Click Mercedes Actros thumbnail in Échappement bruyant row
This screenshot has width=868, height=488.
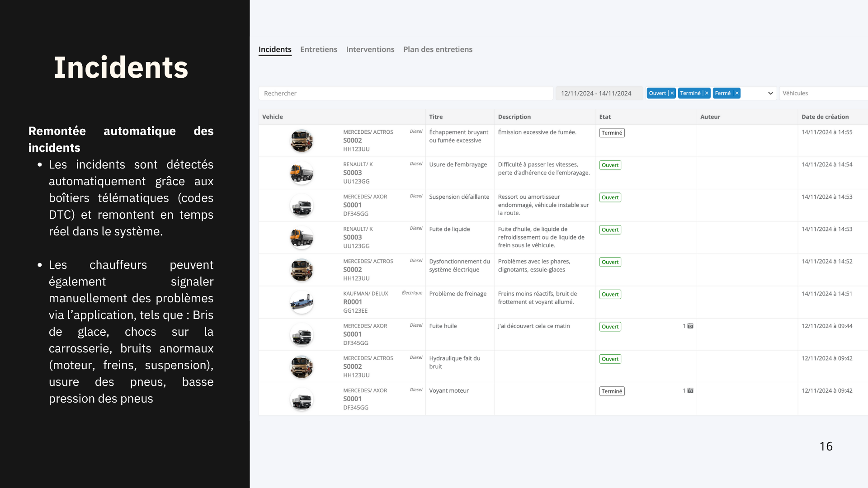[302, 141]
